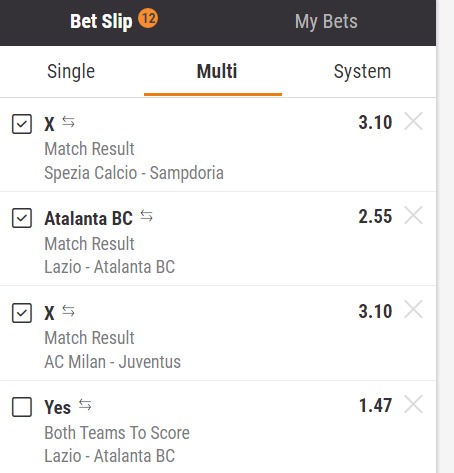Click swap arrows icon next to Yes
Image resolution: width=454 pixels, height=473 pixels.
(x=85, y=405)
